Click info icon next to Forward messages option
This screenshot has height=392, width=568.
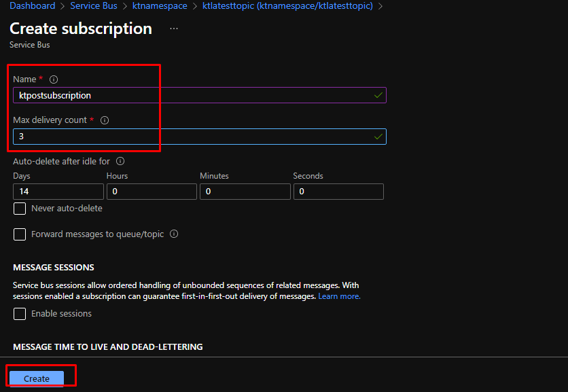coord(174,234)
